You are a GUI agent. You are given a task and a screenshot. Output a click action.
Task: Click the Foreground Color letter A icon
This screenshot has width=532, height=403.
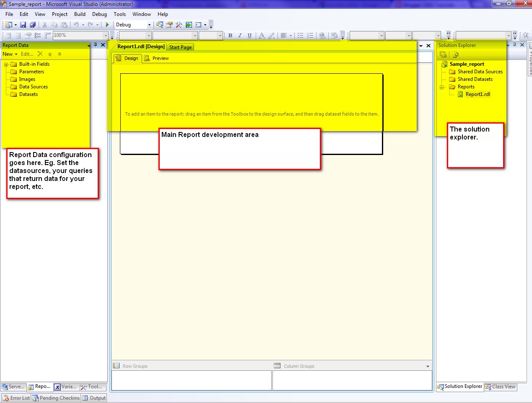pyautogui.click(x=262, y=36)
